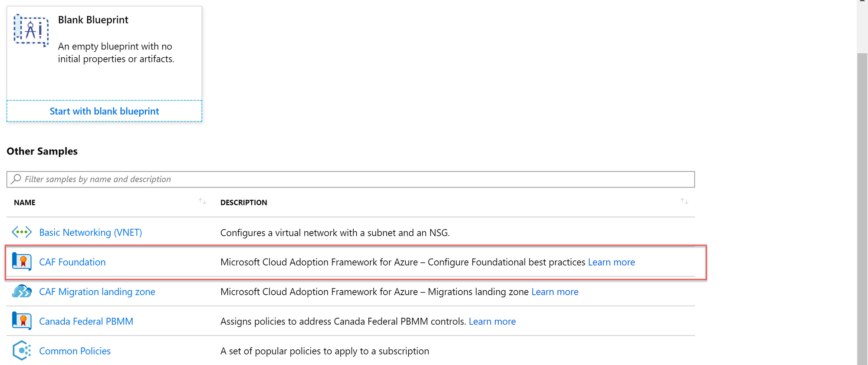
Task: Open the CAF Foundation sample
Action: point(72,262)
